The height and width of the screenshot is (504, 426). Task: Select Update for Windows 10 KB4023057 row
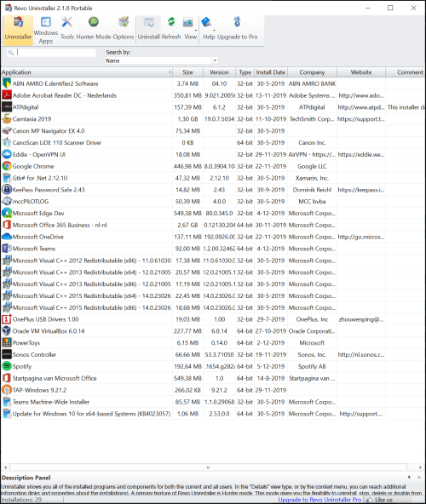[212, 414]
